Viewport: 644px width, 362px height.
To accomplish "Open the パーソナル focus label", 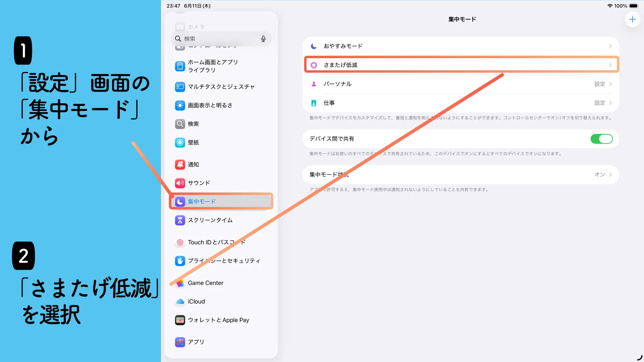I will click(337, 84).
